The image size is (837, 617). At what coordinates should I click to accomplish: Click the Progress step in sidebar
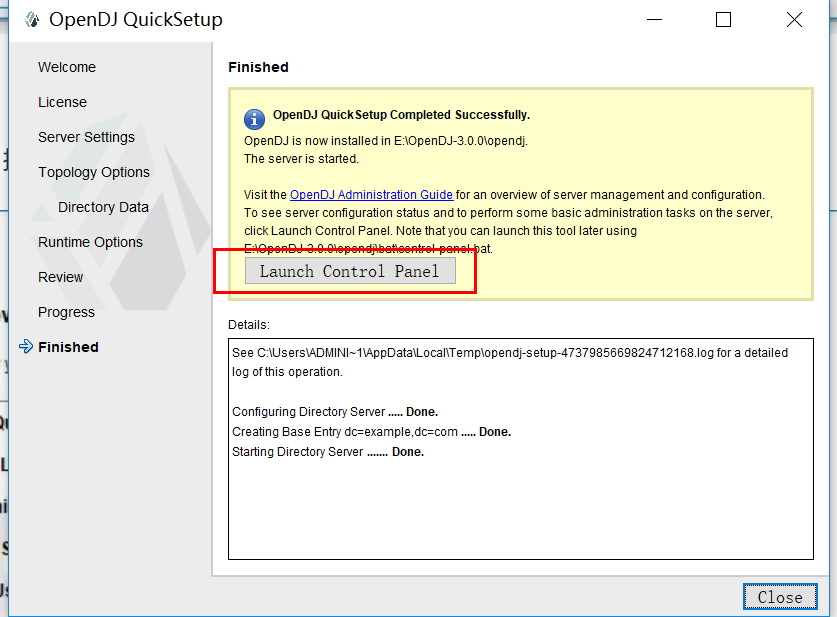tap(66, 312)
